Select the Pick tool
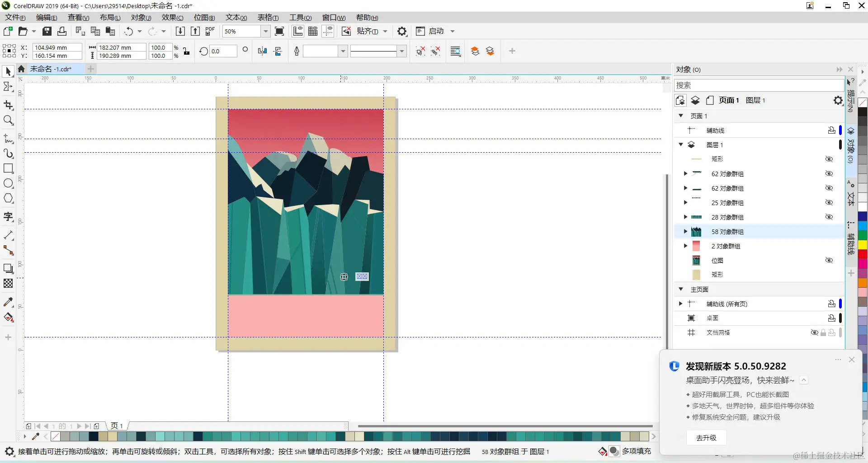The height and width of the screenshot is (463, 868). pos(8,71)
